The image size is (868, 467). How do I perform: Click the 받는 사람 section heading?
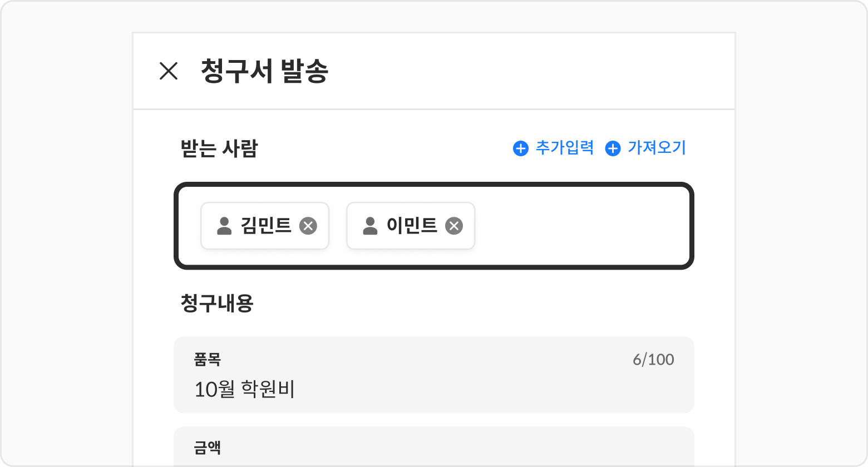[219, 149]
